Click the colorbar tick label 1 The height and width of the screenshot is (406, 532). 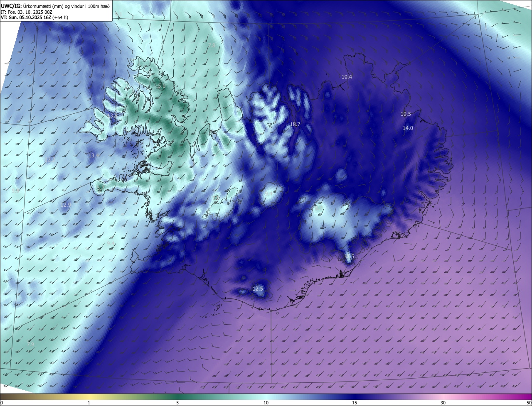[89, 403]
